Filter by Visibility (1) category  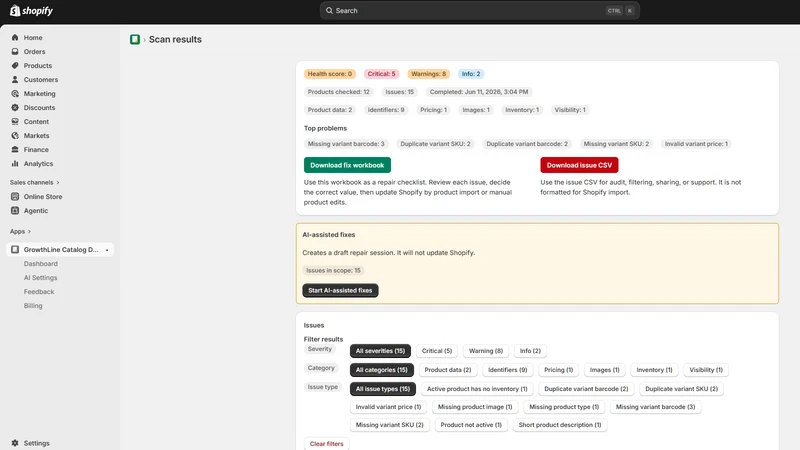coord(706,370)
